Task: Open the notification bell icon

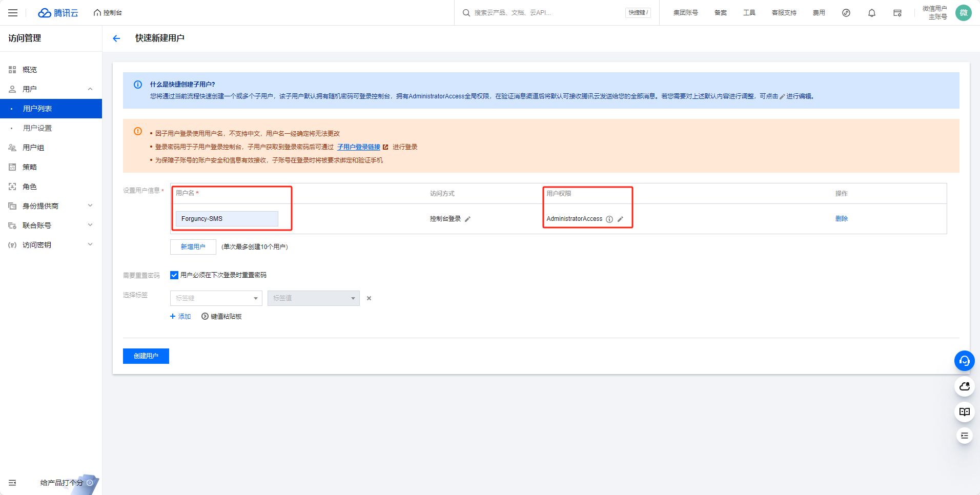Action: click(x=872, y=13)
